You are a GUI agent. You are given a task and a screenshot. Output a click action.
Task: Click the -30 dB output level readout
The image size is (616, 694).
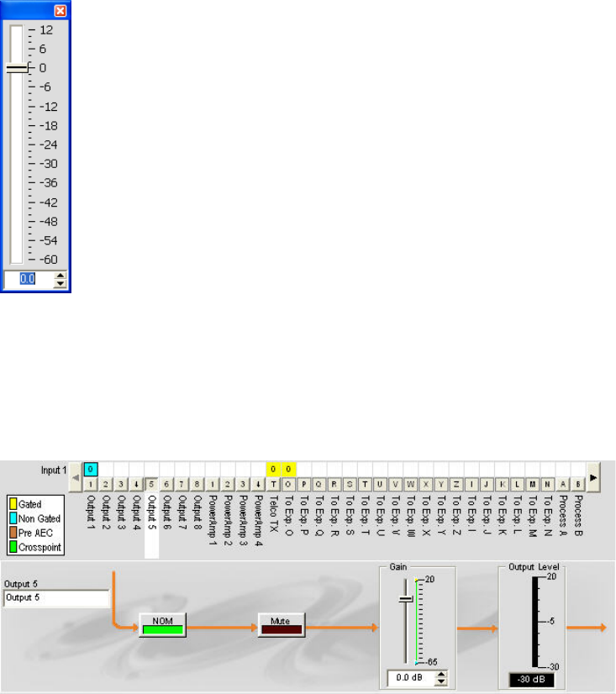click(x=531, y=680)
